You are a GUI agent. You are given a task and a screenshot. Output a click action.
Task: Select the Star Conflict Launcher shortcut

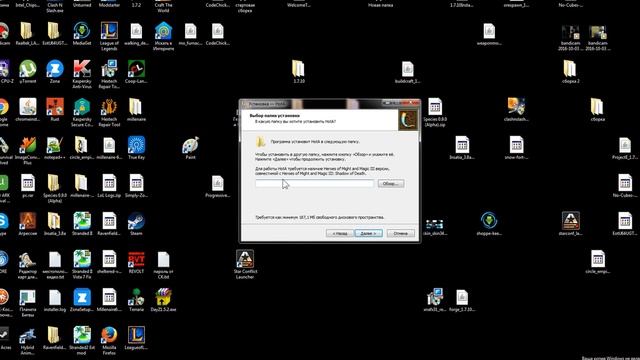[245, 264]
